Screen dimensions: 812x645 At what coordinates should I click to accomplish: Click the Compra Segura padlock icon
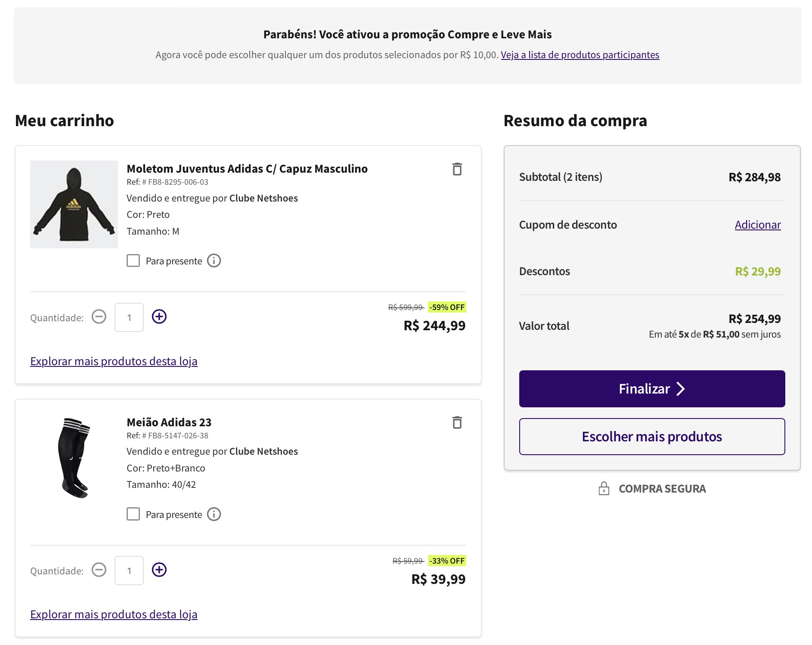click(x=604, y=488)
